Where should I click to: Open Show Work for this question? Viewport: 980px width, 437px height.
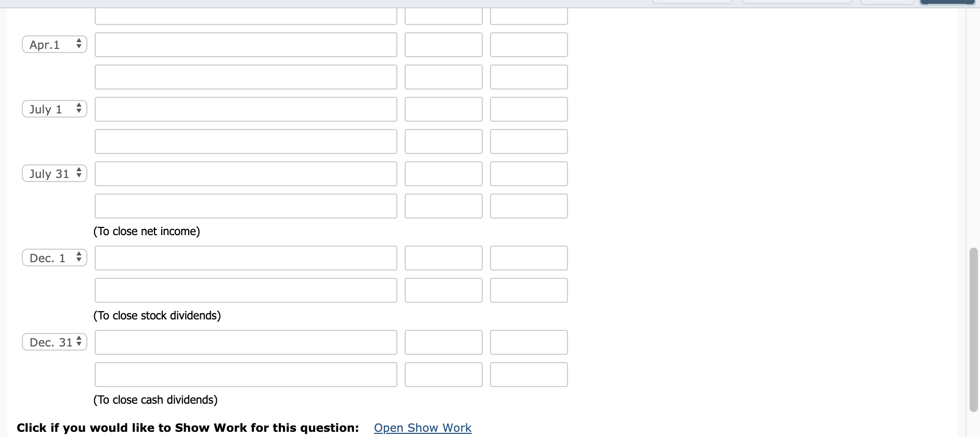click(422, 427)
